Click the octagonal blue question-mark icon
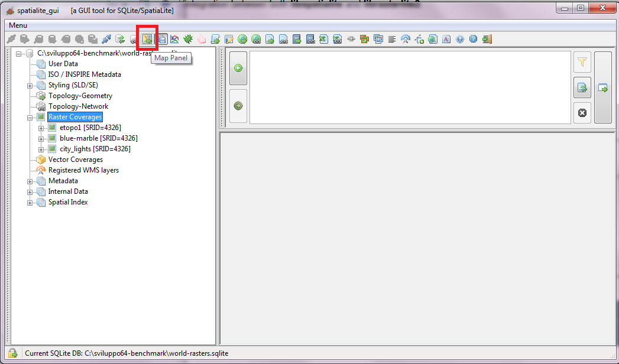Viewport: 619px width, 364px height. pyautogui.click(x=474, y=39)
